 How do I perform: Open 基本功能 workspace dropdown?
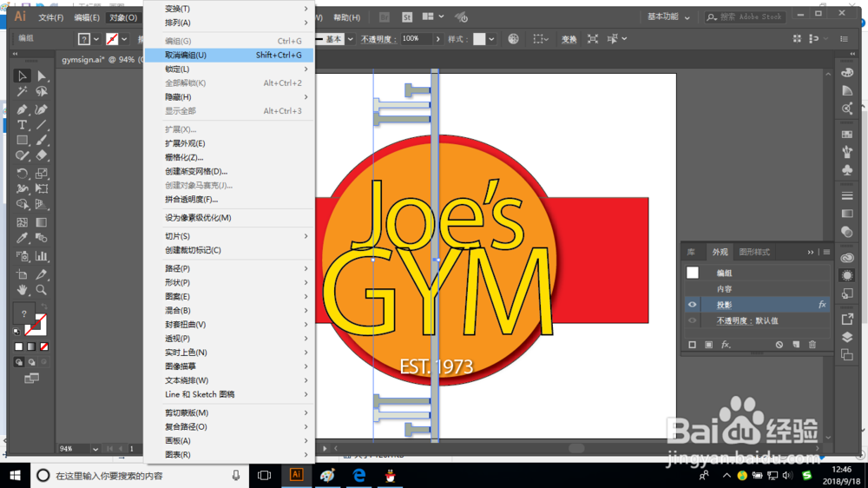[668, 17]
